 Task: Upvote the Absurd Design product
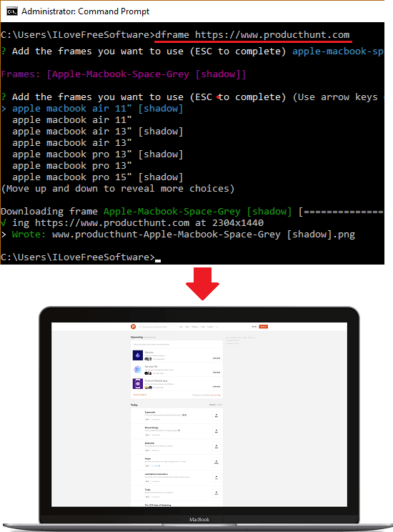pos(217,431)
